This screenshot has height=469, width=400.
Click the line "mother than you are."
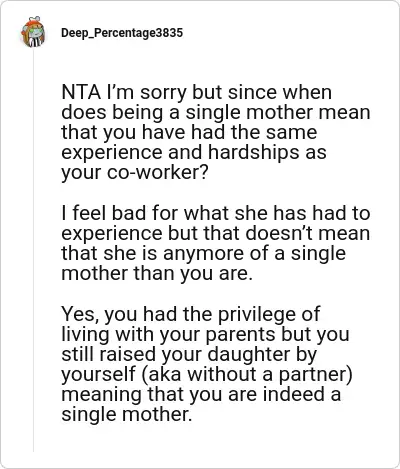(x=155, y=274)
